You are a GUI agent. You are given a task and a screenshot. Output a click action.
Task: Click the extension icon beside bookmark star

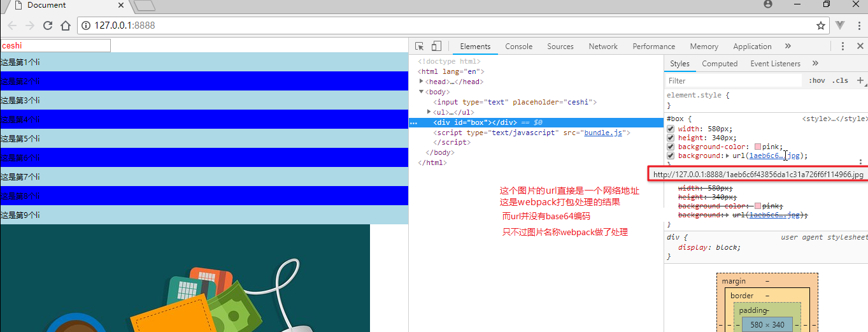[840, 25]
